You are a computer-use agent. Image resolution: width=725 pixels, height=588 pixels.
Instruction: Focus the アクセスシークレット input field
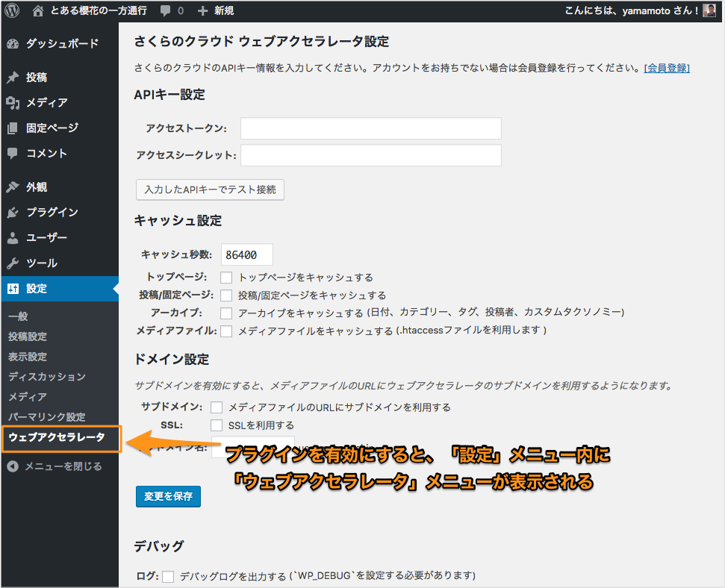click(371, 155)
